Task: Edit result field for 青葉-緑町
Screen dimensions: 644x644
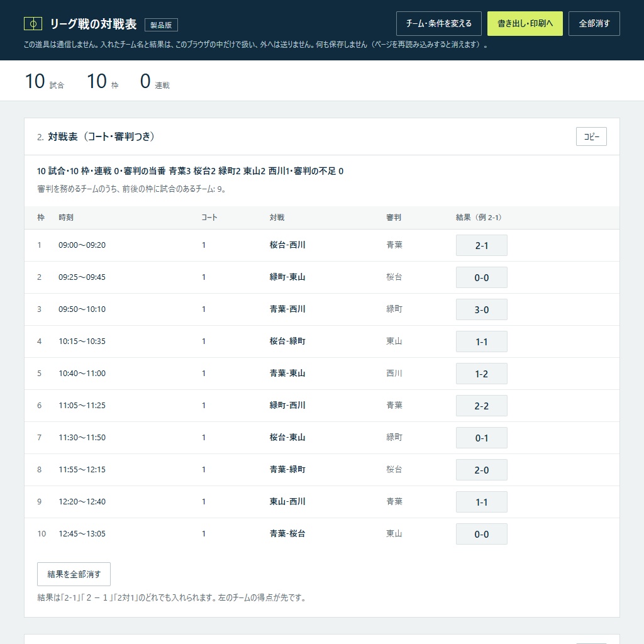Action: [481, 469]
